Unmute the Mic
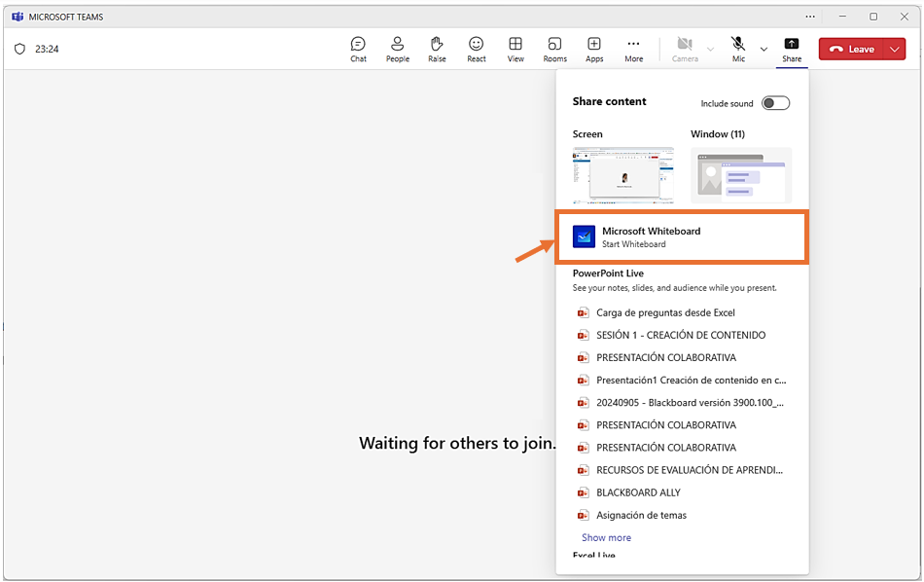Screen dimensions: 924x582 click(738, 48)
